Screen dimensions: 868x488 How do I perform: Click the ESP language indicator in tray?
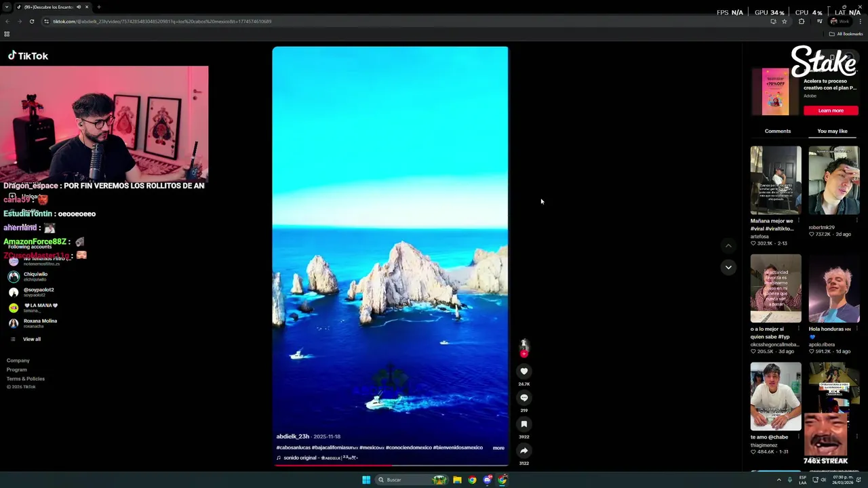803,480
